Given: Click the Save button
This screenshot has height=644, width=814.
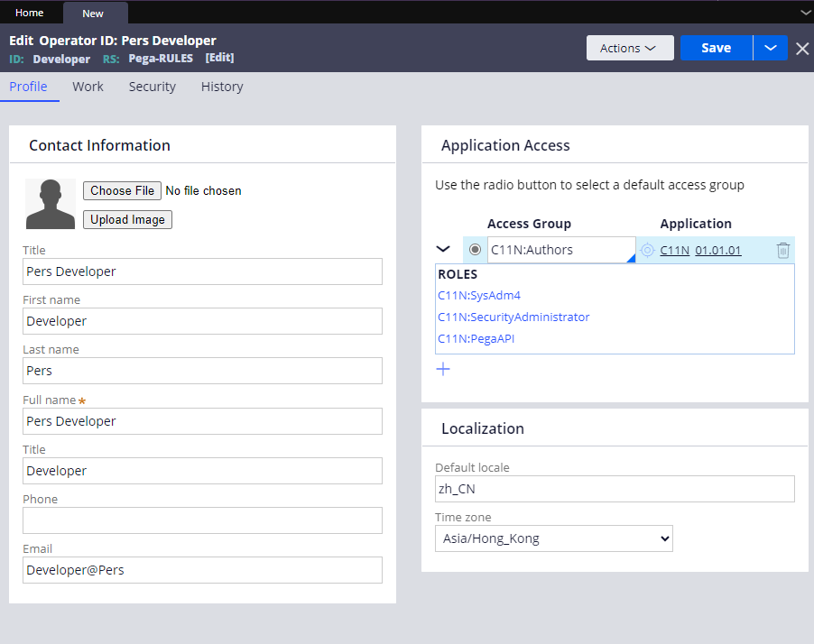Looking at the screenshot, I should click(716, 48).
